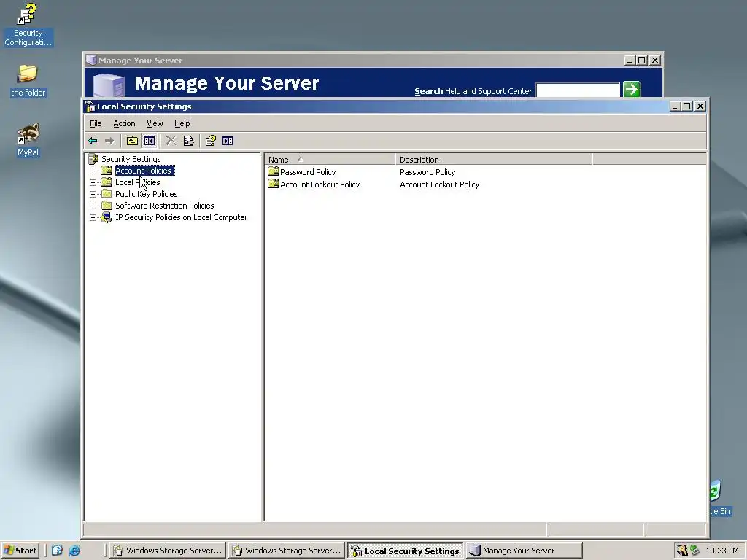Open the Help toolbar icon
The width and height of the screenshot is (747, 560).
coord(210,141)
